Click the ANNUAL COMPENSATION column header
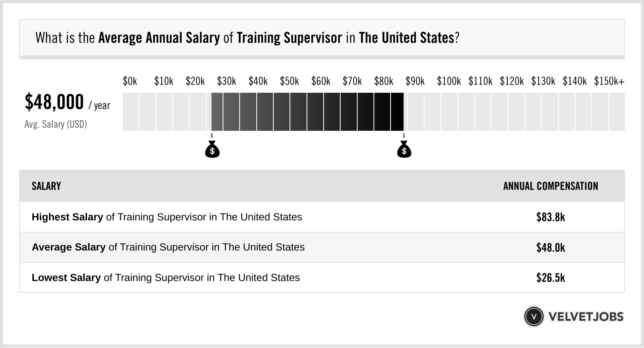Screen dimensions: 644x348 click(551, 186)
